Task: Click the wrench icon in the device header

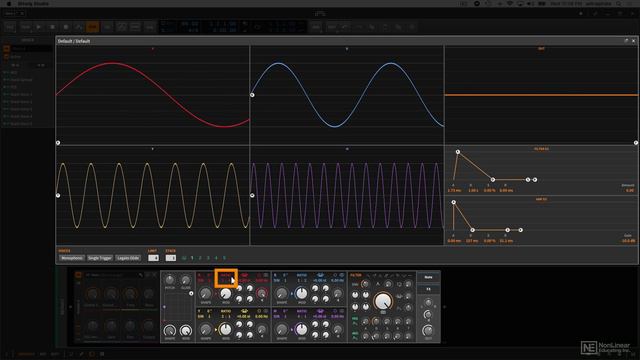Action: coord(141,275)
